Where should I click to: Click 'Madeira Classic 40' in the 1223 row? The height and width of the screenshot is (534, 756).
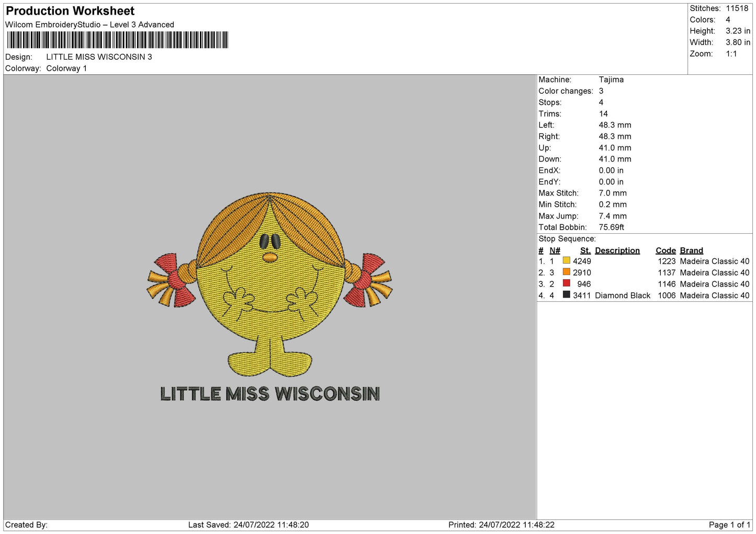715,262
